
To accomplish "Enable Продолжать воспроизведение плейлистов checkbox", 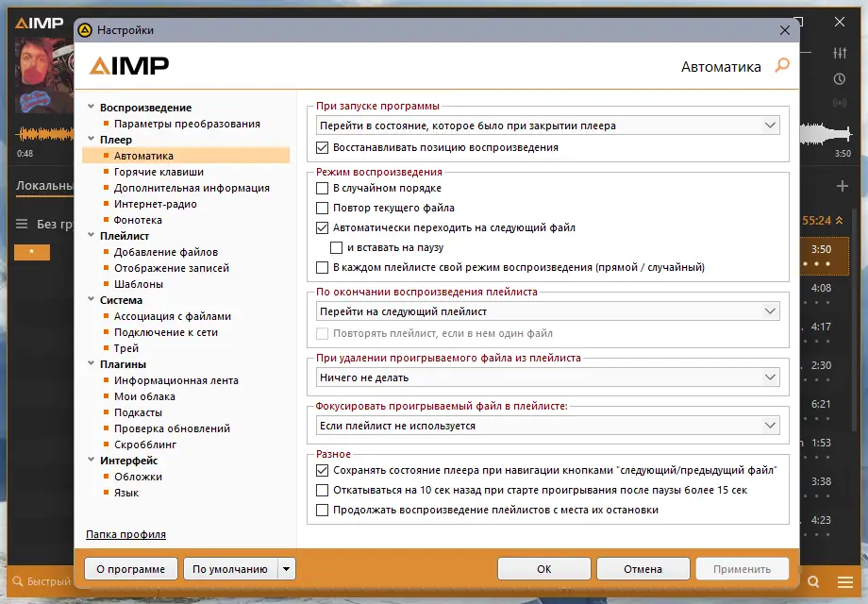I will coord(322,510).
